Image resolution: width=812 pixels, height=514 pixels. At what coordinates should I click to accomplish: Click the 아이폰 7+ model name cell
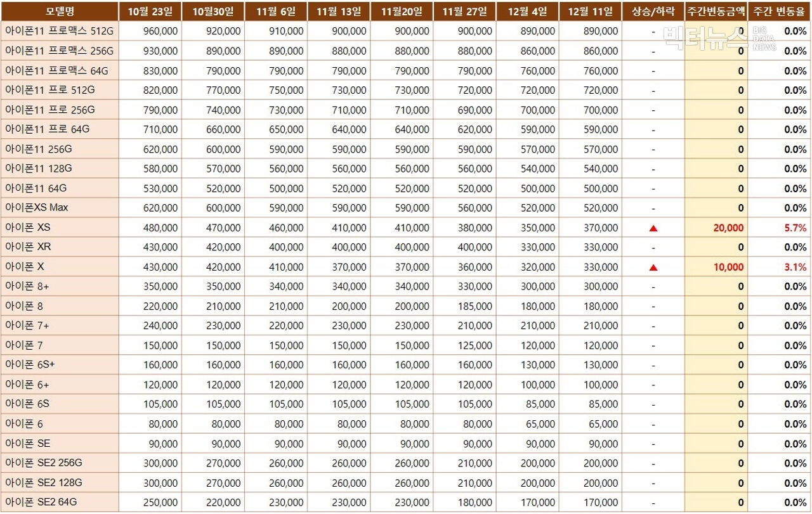60,326
